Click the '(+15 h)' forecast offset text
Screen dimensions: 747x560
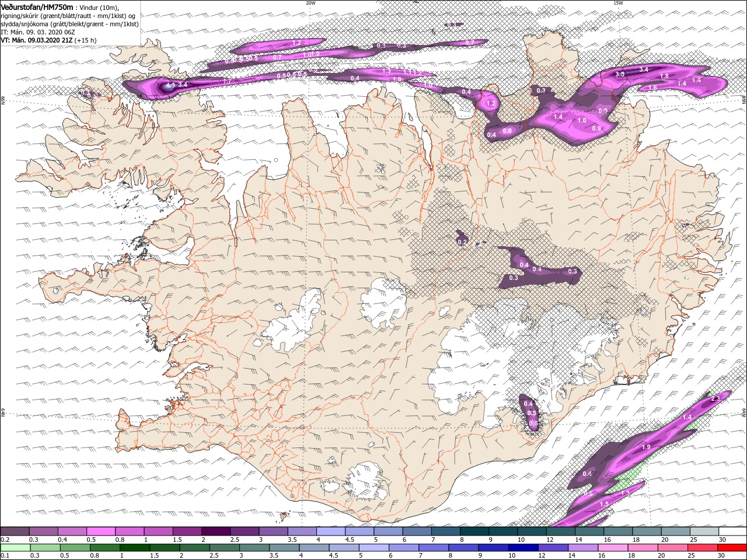tap(86, 40)
